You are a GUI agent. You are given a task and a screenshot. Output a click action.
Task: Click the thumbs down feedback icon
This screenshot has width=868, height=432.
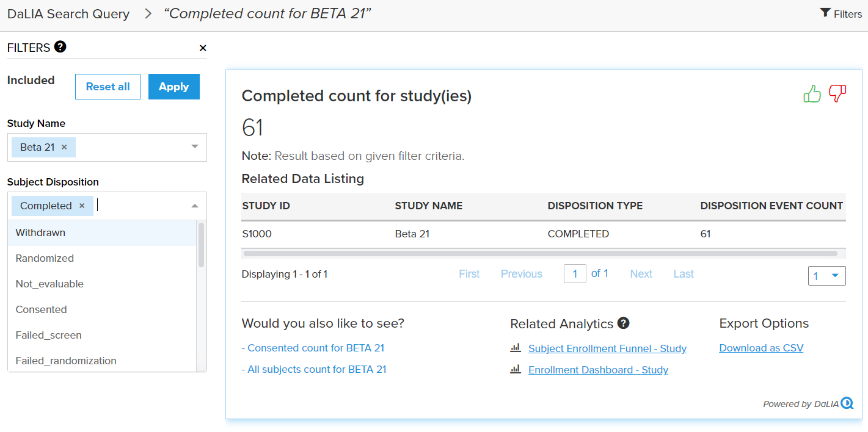click(837, 94)
